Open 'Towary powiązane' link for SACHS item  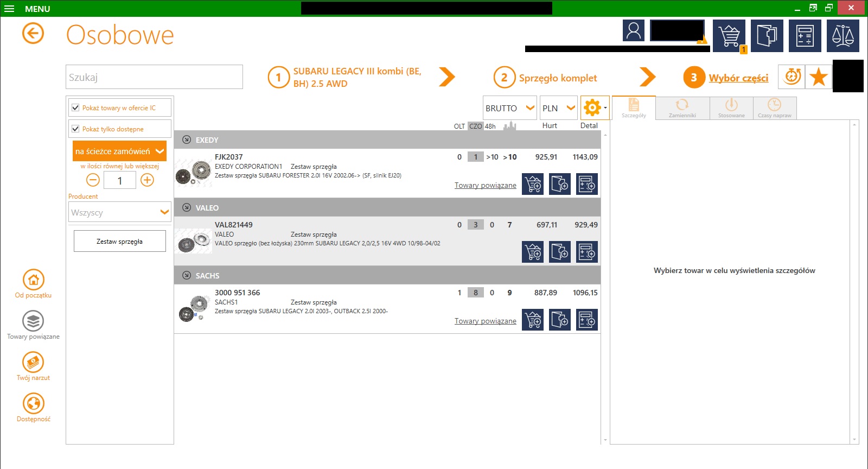tap(485, 321)
